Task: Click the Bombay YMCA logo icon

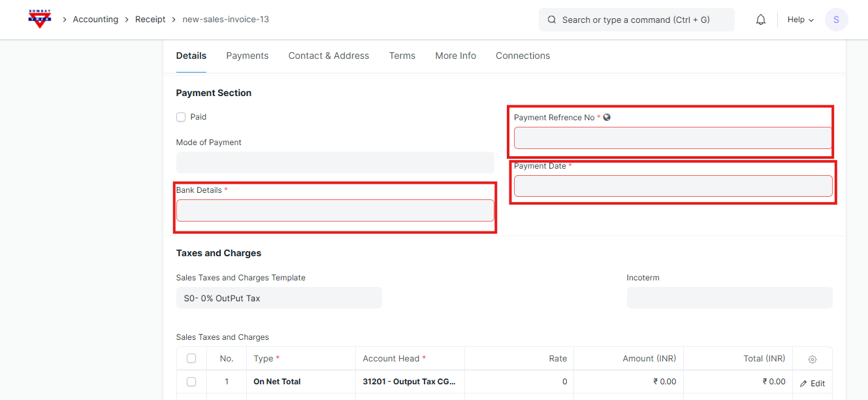Action: [40, 19]
